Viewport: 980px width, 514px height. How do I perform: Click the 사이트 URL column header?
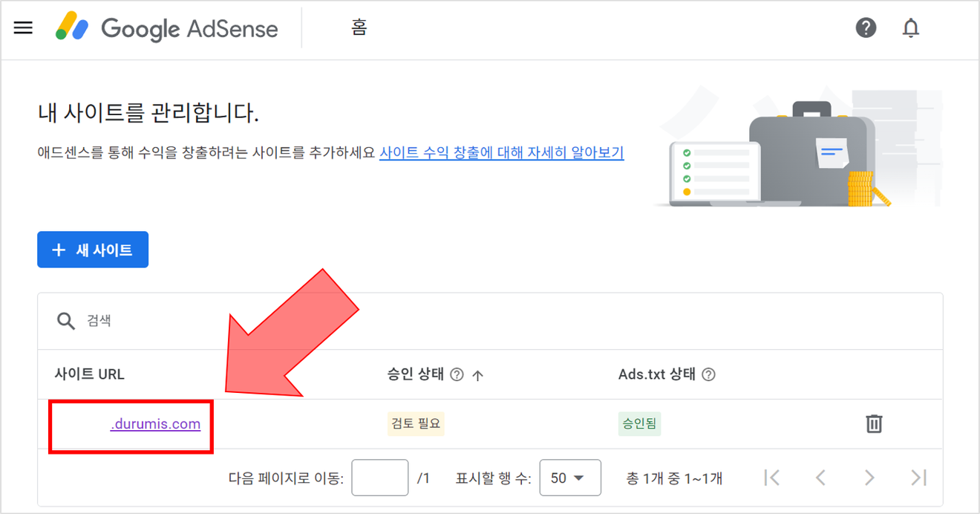coord(89,374)
